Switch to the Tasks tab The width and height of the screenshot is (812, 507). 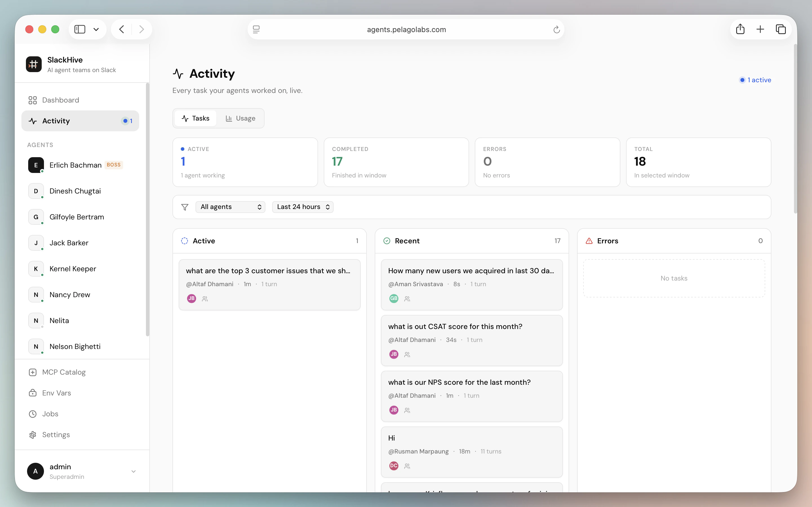pyautogui.click(x=196, y=118)
